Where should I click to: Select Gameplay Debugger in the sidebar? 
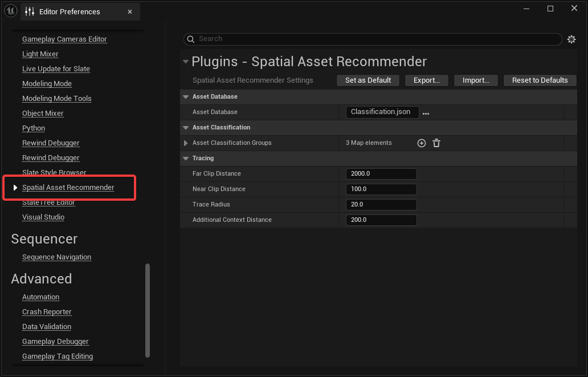(55, 342)
